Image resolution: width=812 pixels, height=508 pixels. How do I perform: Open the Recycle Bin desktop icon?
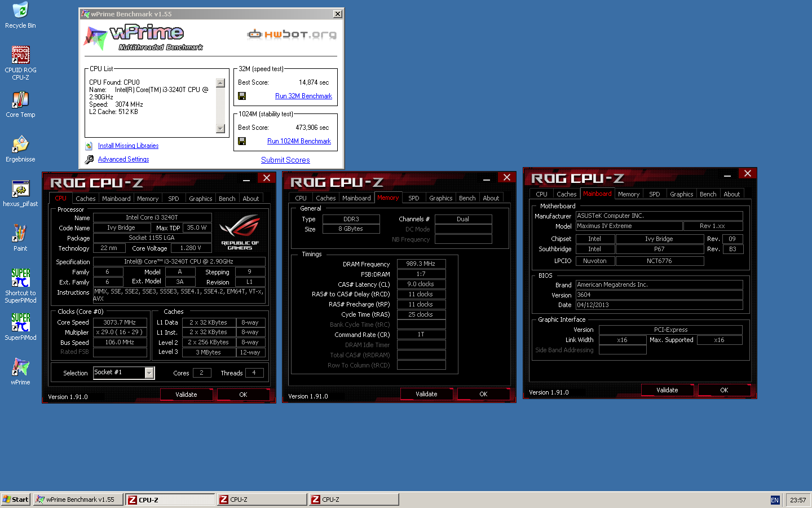[20, 15]
